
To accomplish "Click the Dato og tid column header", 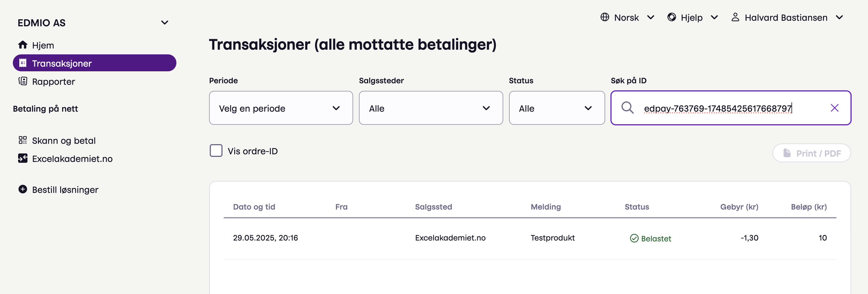I will [254, 207].
